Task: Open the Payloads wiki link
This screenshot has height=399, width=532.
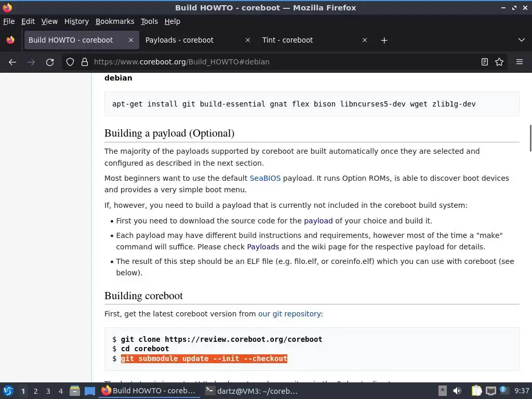Action: pyautogui.click(x=263, y=247)
